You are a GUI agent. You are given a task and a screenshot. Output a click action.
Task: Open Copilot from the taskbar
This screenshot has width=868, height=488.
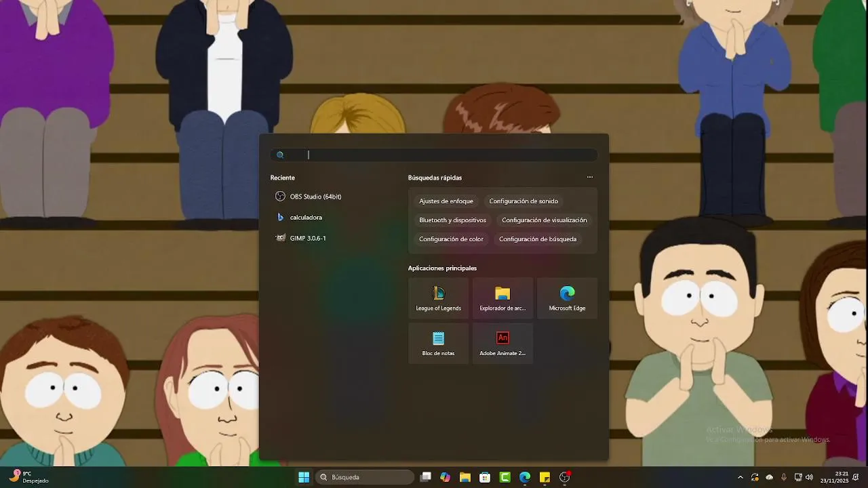click(x=445, y=477)
